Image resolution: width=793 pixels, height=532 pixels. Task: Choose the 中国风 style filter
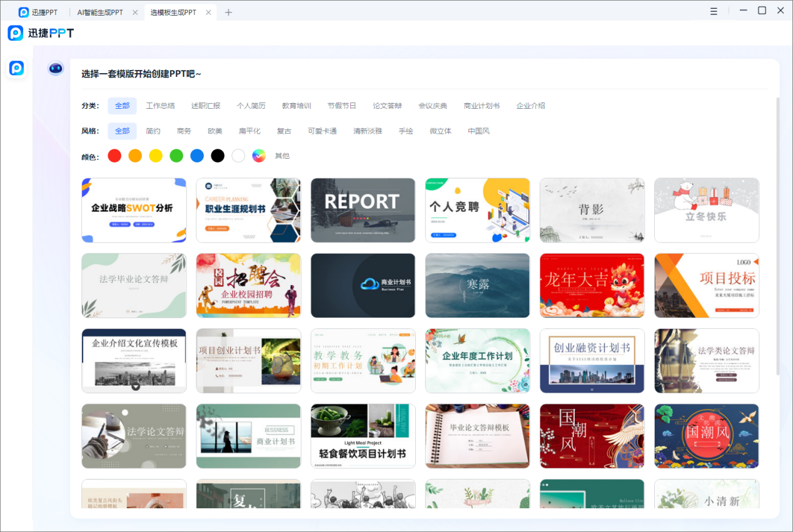(x=478, y=131)
